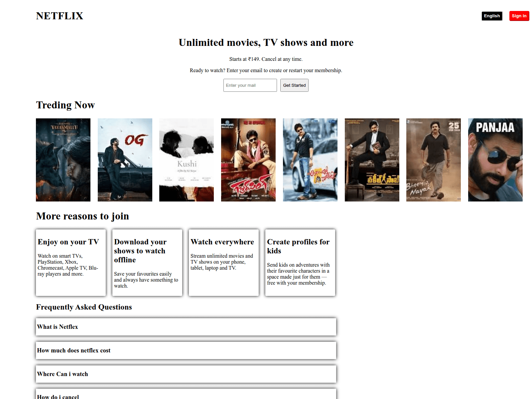Open the Vakeel Saab lawyer poster
This screenshot has width=532, height=399.
[x=372, y=160]
